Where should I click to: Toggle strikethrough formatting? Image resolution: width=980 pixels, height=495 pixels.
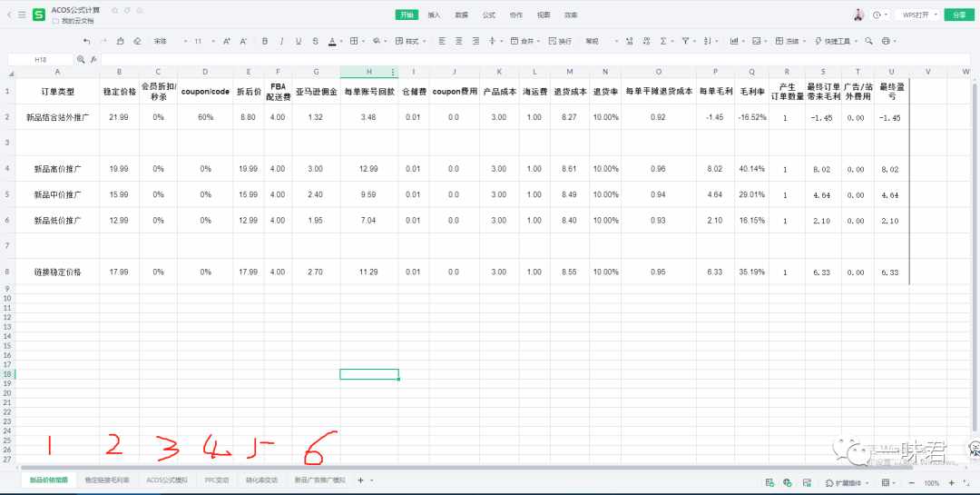click(x=315, y=41)
